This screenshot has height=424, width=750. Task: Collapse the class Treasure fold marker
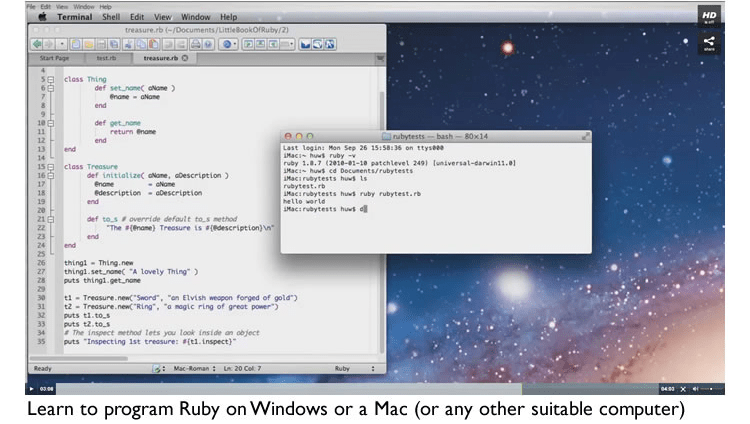click(51, 167)
